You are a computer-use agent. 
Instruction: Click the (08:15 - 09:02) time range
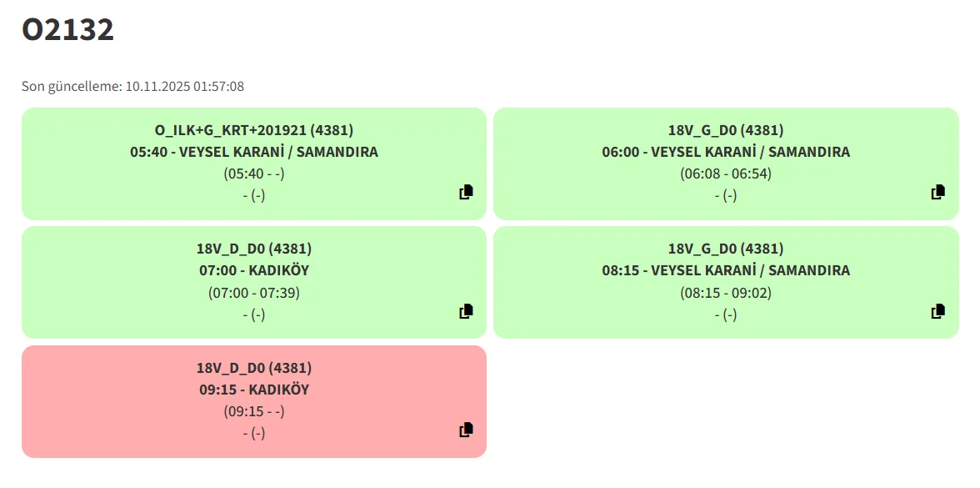726,293
